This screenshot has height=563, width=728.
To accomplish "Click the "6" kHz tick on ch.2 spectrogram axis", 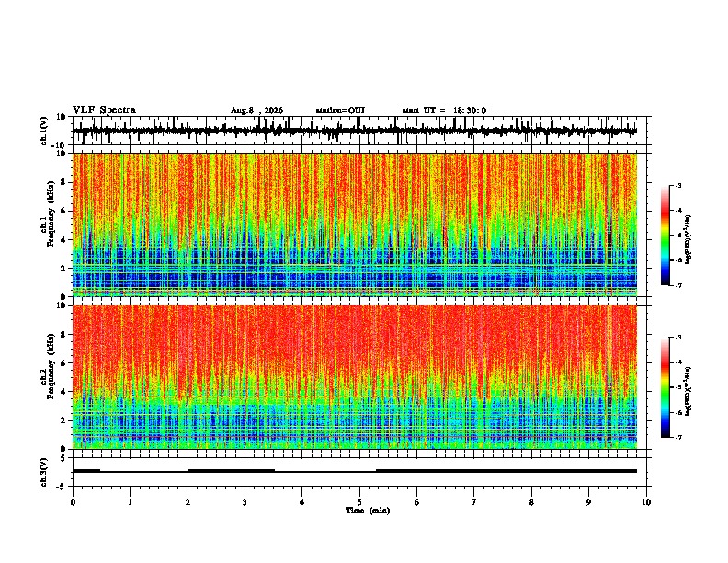I will 63,363.
